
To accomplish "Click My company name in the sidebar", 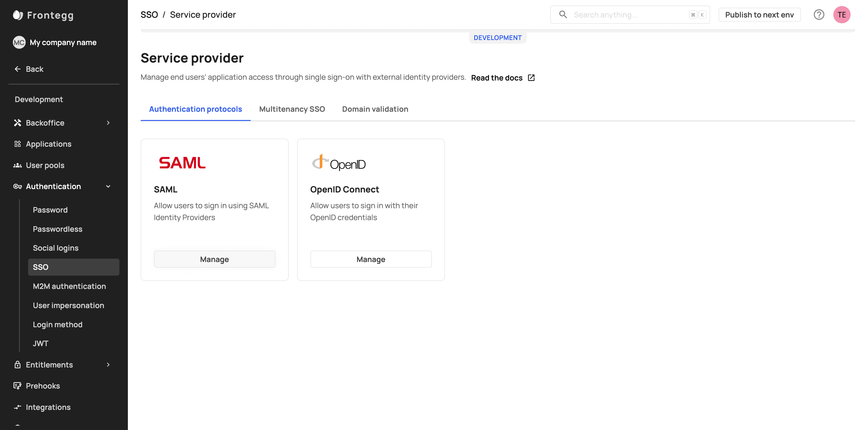I will [63, 42].
